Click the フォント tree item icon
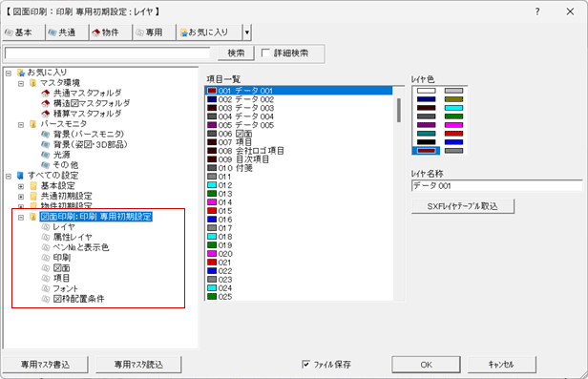 coord(46,288)
